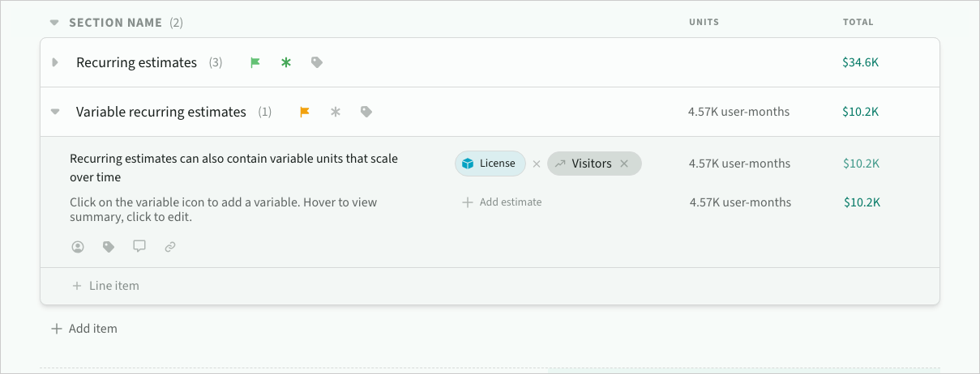Open the Visitors variable chip
Image resolution: width=980 pixels, height=374 pixels.
(x=590, y=164)
